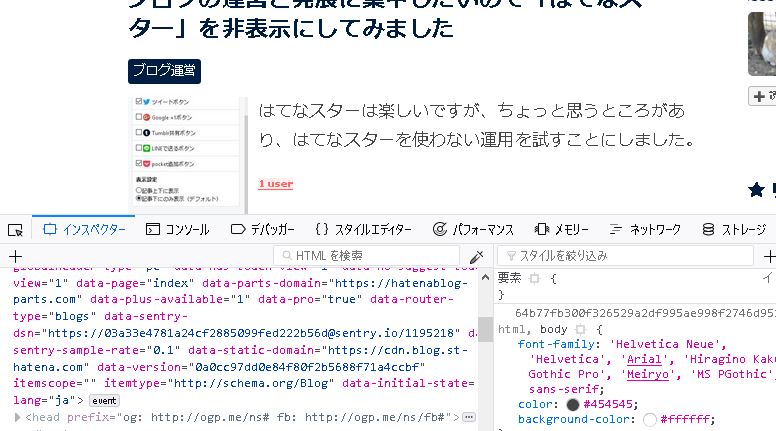Open the ストレージ tab
This screenshot has height=431, width=776.
(x=735, y=230)
